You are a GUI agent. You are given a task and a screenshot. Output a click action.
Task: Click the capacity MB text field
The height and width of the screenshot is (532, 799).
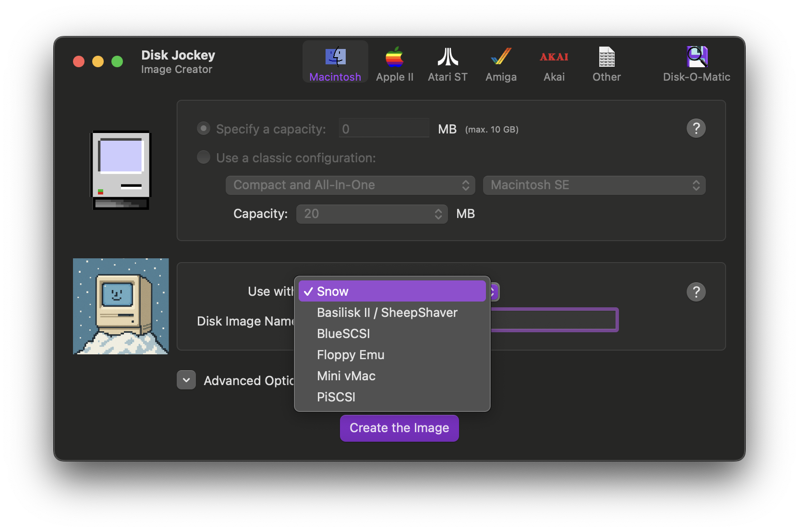[384, 129]
